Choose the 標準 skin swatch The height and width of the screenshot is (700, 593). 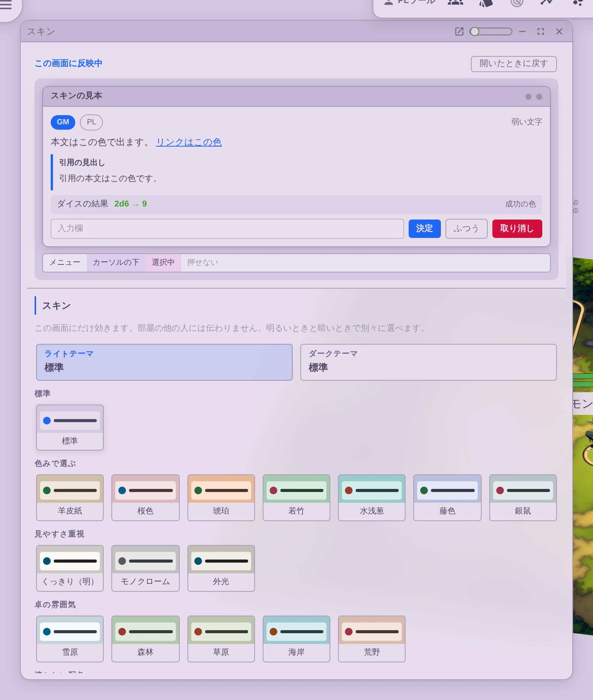[x=70, y=428]
